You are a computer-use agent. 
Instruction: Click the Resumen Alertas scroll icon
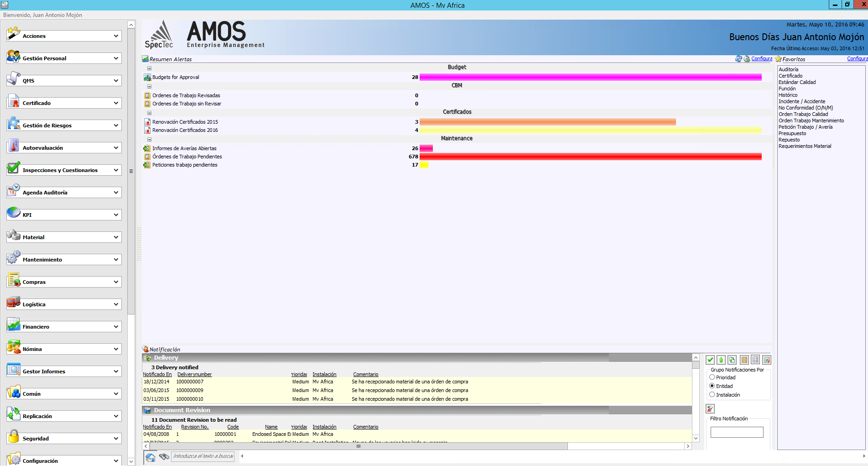pos(145,59)
